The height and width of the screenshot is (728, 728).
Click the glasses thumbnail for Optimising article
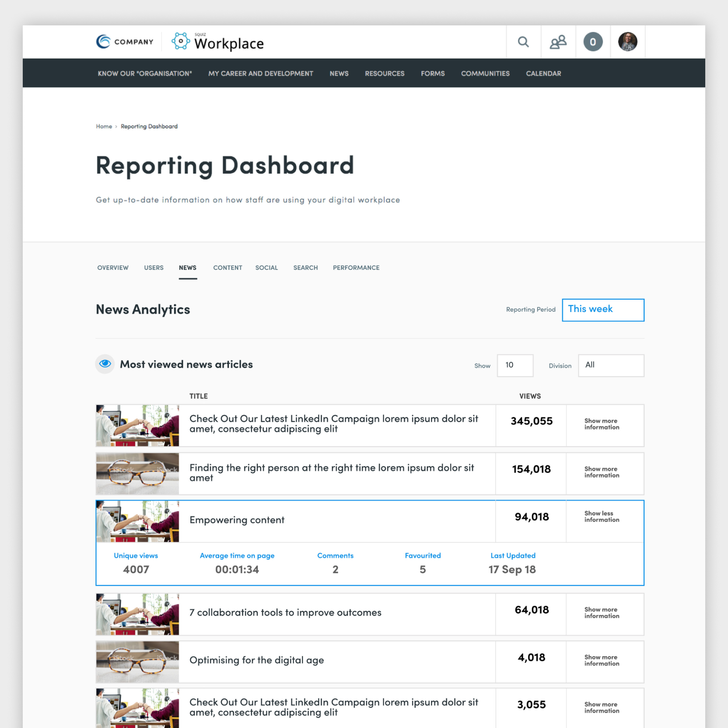(x=137, y=662)
